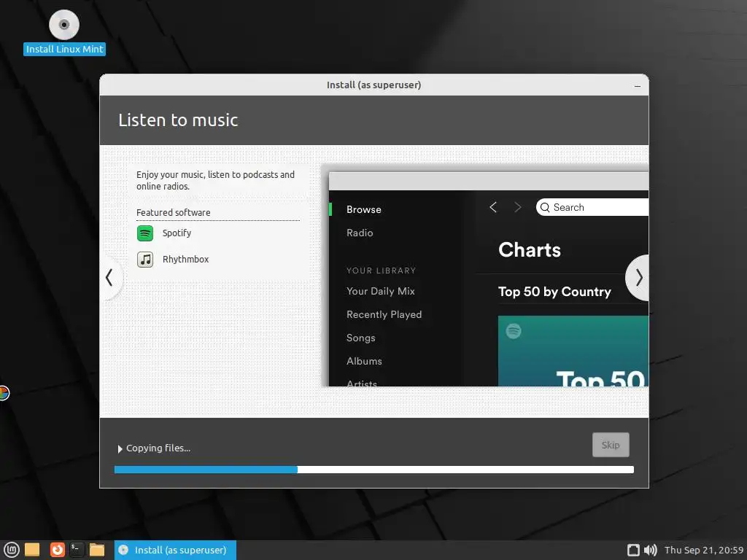
Task: Click the Top 50 by Country text
Action: pyautogui.click(x=554, y=292)
